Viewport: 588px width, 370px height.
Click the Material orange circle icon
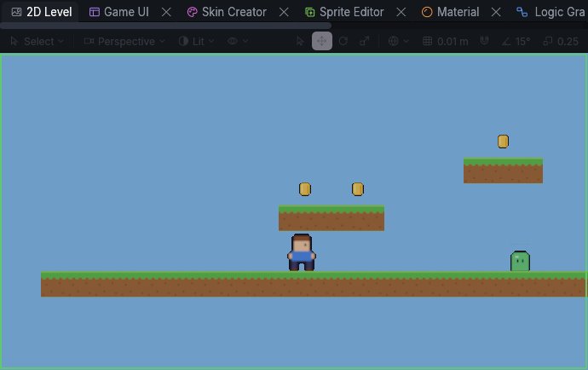427,12
